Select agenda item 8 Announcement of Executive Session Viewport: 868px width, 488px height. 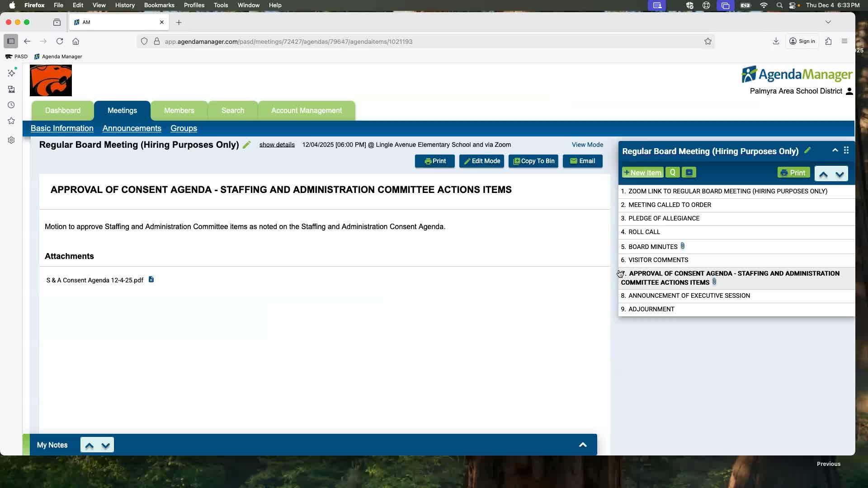[689, 296]
